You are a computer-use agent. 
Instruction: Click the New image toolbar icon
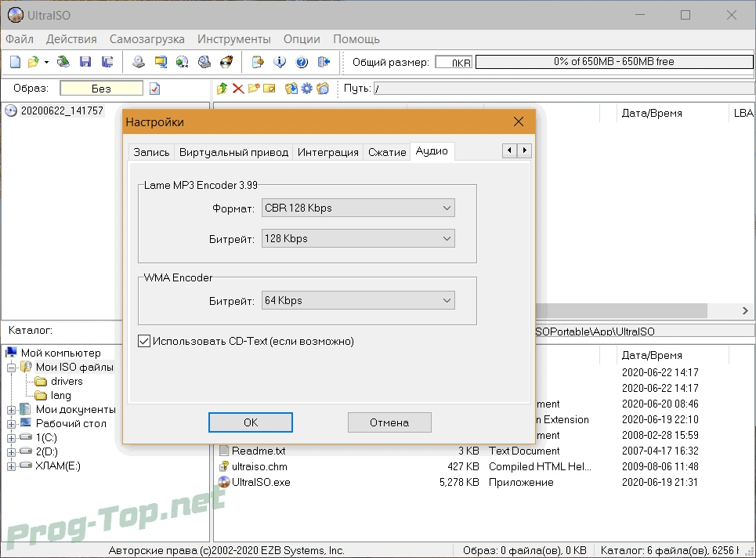tap(16, 62)
